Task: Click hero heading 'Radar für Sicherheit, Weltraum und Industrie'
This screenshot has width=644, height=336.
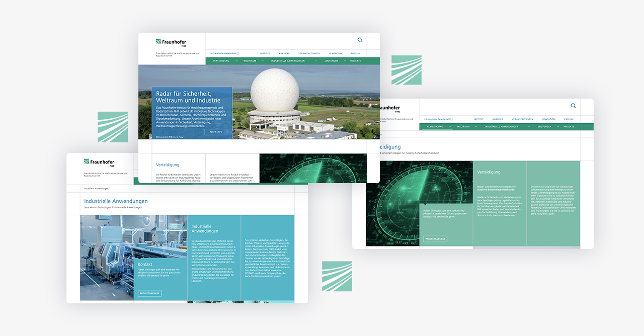Action: 188,97
